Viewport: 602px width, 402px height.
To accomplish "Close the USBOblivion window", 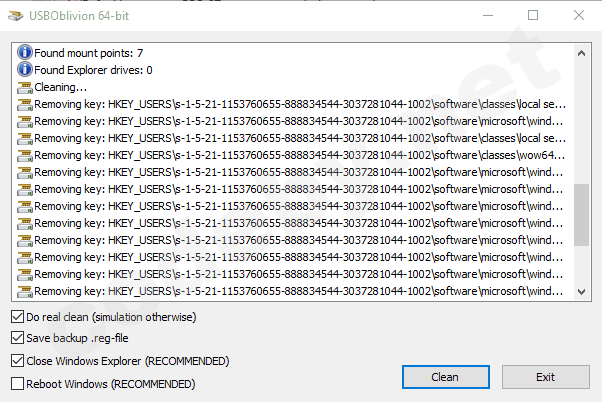I will (x=579, y=15).
